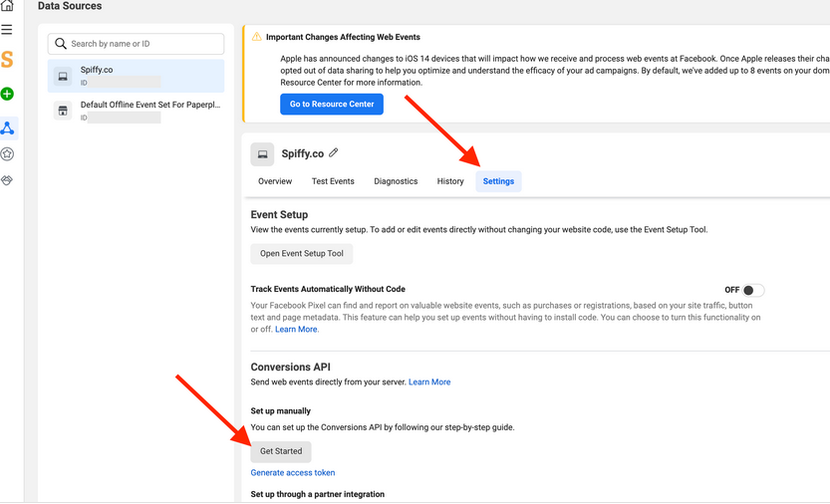Open the hamburger menu icon
Viewport: 830px width, 504px height.
click(x=7, y=30)
